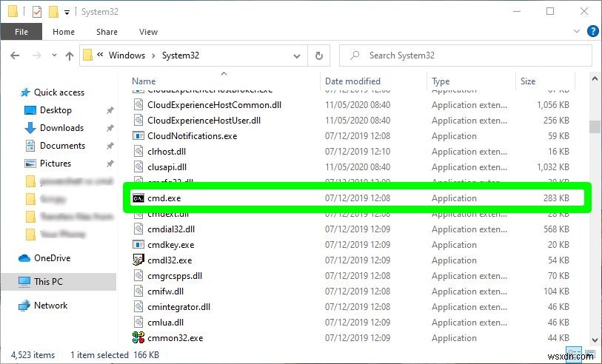Select the cmlua.dll file icon
The image size is (602, 364).
tap(138, 323)
